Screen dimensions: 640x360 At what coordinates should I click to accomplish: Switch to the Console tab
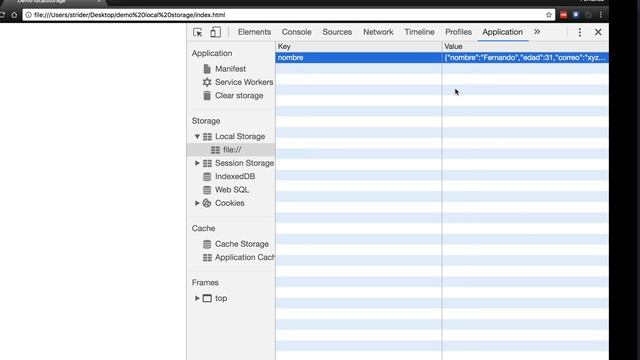(x=296, y=32)
